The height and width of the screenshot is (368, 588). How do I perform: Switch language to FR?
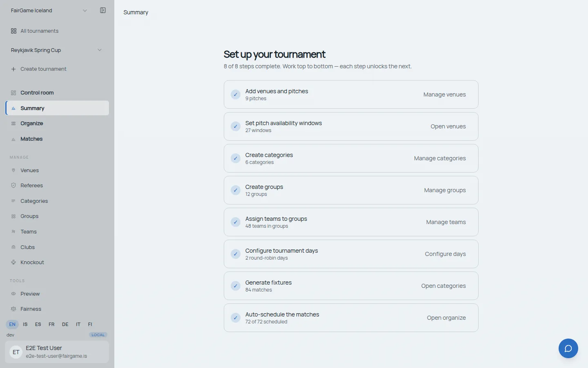click(x=51, y=324)
